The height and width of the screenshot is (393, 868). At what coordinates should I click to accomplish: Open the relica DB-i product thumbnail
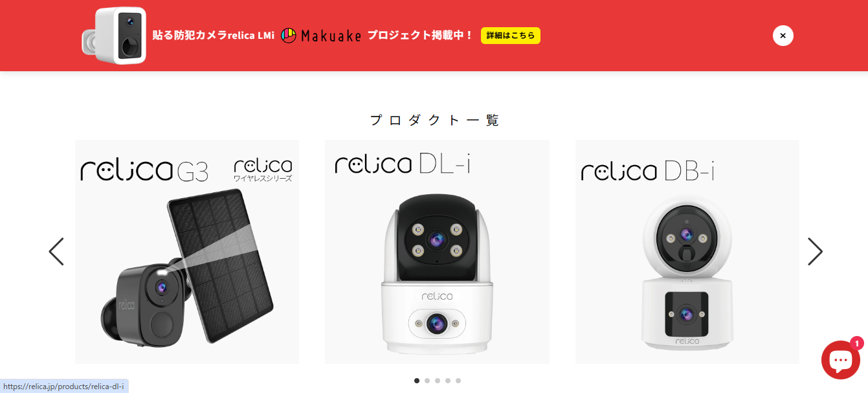[x=687, y=252]
